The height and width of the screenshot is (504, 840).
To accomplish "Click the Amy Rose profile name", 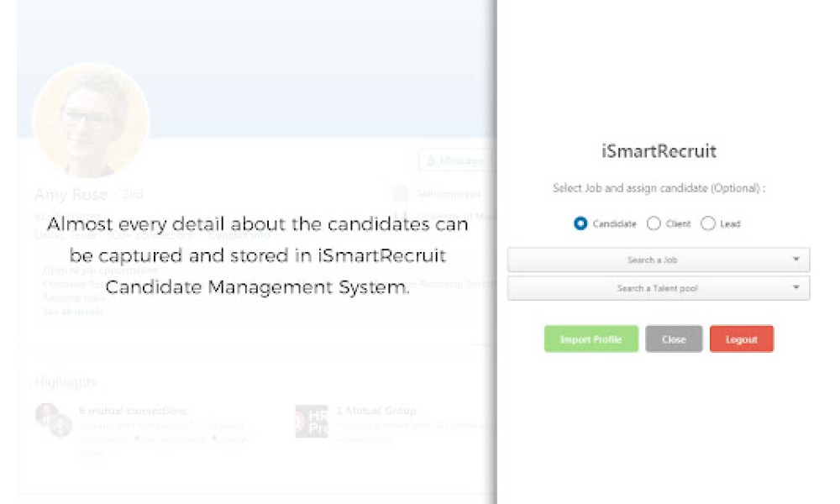I will coord(71,194).
